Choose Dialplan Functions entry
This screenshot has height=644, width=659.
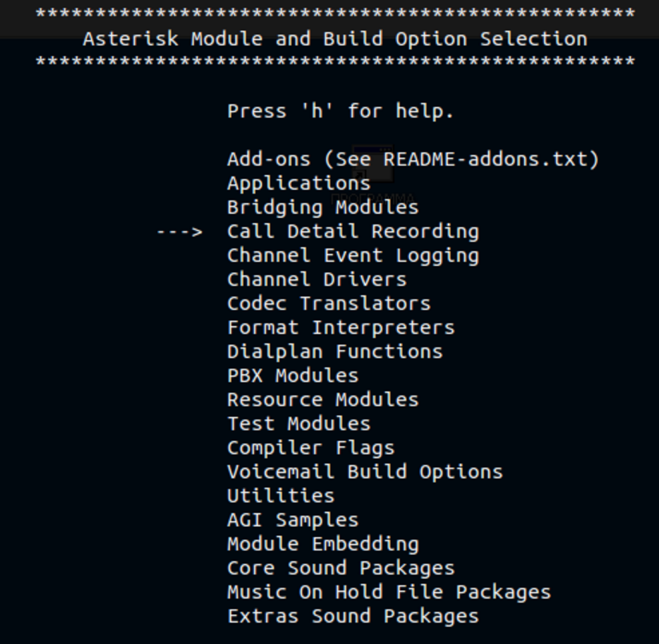click(x=334, y=352)
